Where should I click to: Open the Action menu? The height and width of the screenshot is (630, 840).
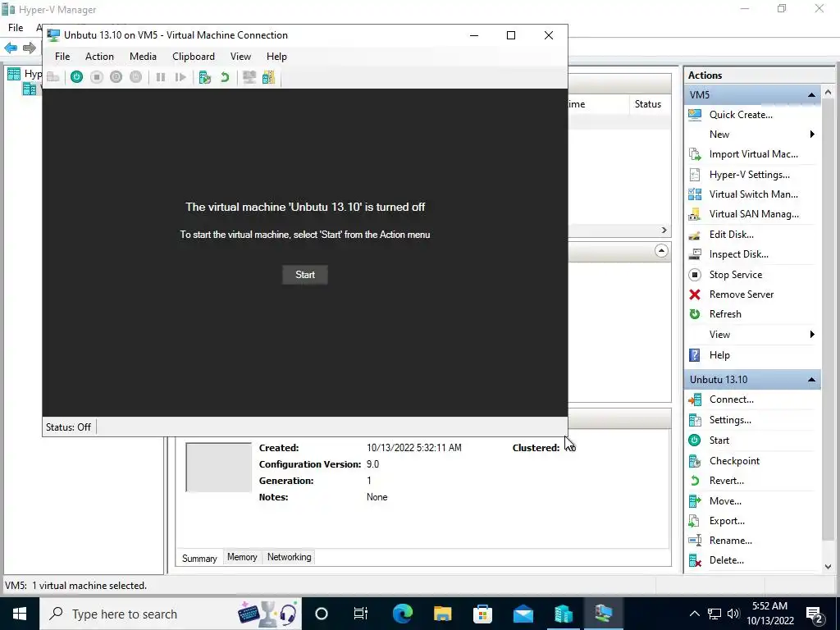pos(99,57)
